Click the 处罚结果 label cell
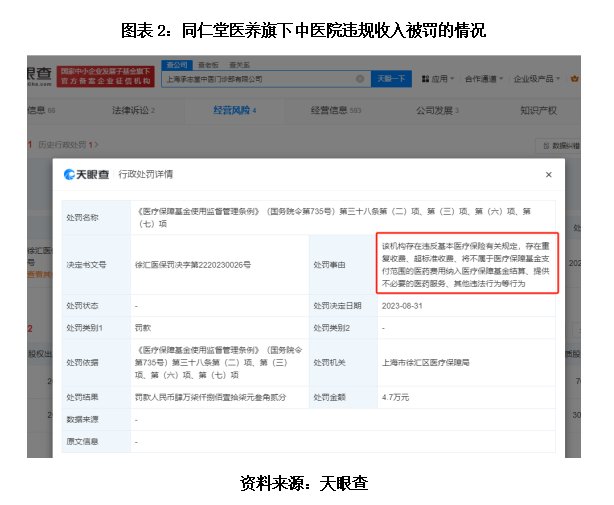The width and height of the screenshot is (614, 505). coord(96,397)
